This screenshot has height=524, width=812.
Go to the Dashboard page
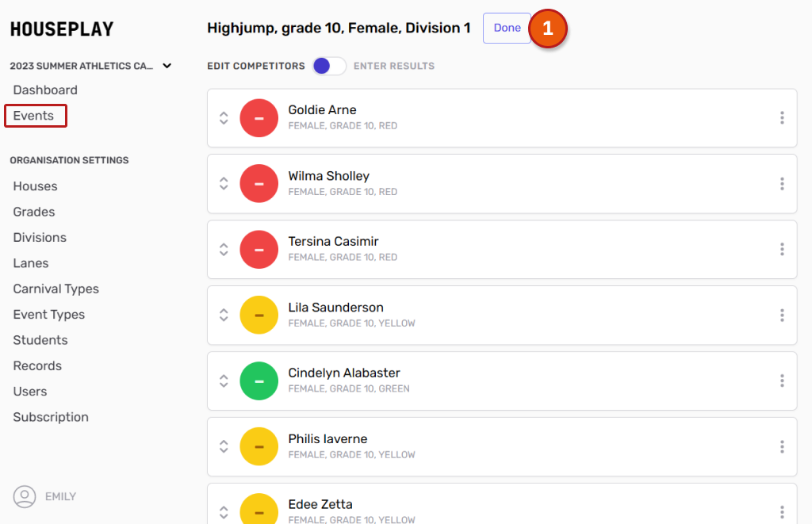click(x=45, y=90)
